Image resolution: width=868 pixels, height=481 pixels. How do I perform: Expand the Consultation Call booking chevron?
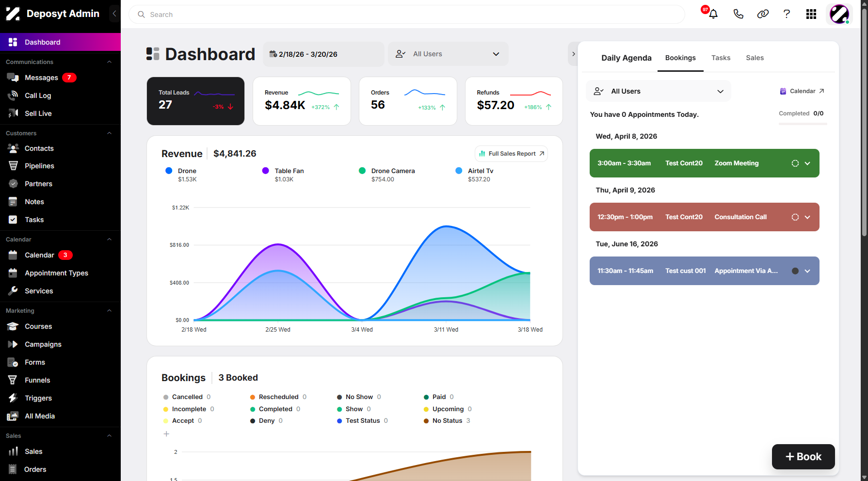click(807, 217)
